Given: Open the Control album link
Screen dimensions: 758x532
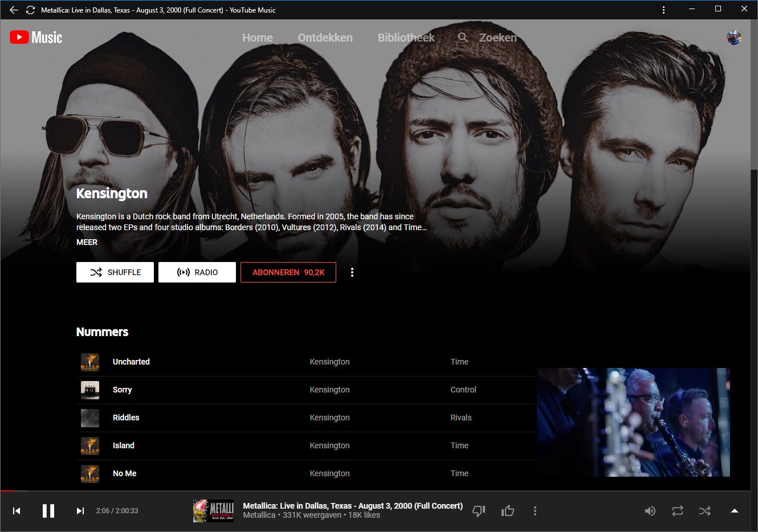Looking at the screenshot, I should (x=463, y=390).
